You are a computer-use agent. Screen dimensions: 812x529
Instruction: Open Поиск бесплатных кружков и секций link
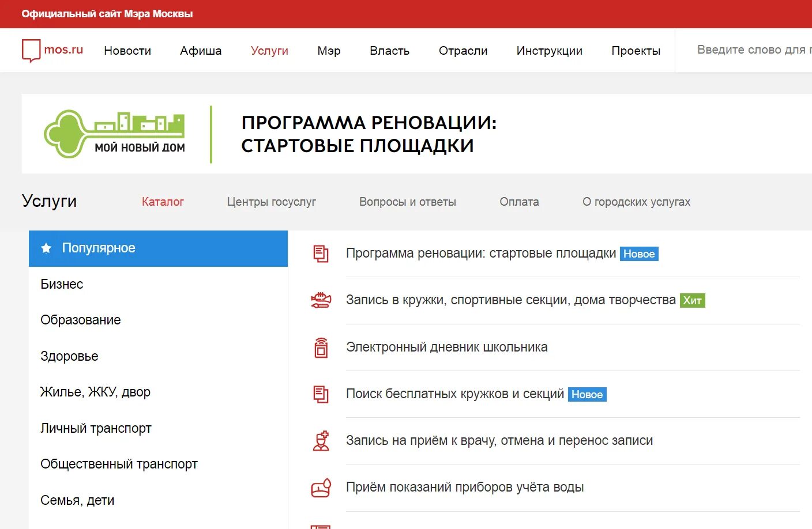[455, 394]
